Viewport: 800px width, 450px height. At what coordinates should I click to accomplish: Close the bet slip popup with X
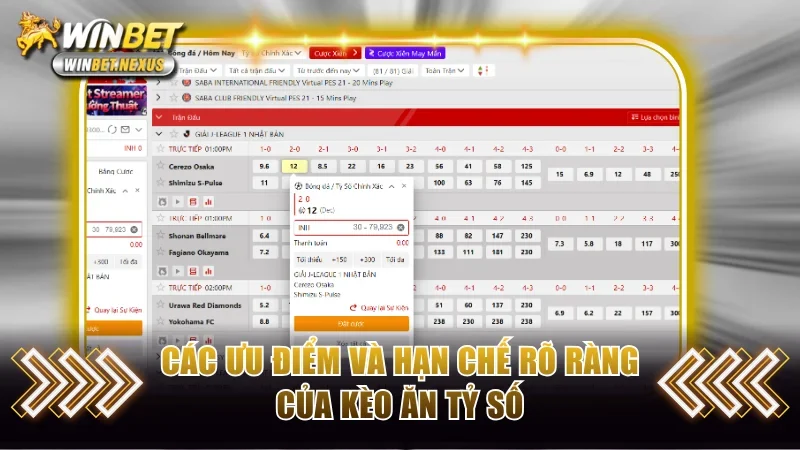coord(404,186)
